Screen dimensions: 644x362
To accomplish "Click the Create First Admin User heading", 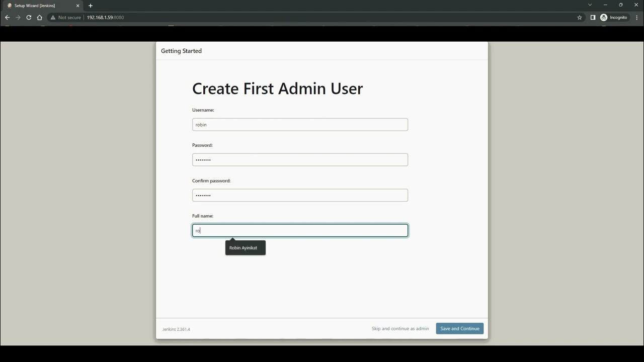I will [277, 88].
